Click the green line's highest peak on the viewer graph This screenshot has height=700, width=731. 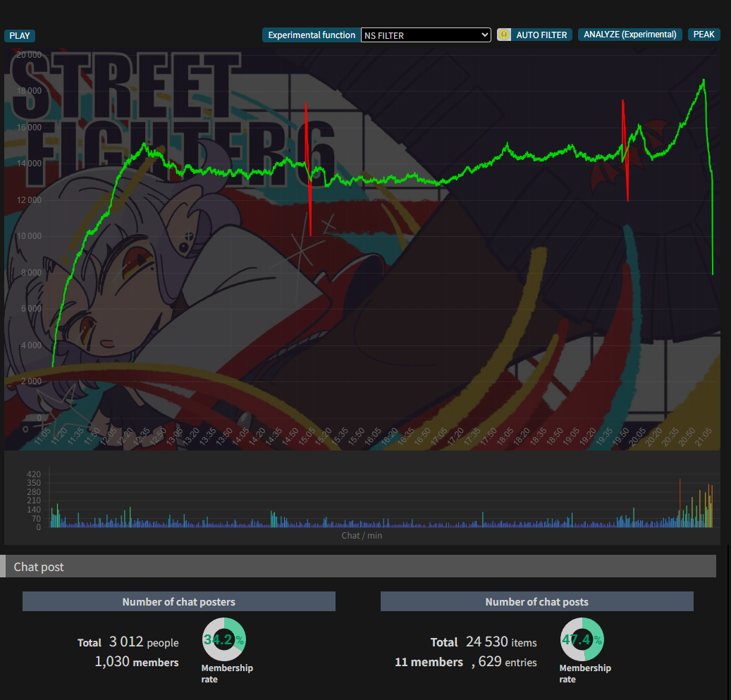704,80
